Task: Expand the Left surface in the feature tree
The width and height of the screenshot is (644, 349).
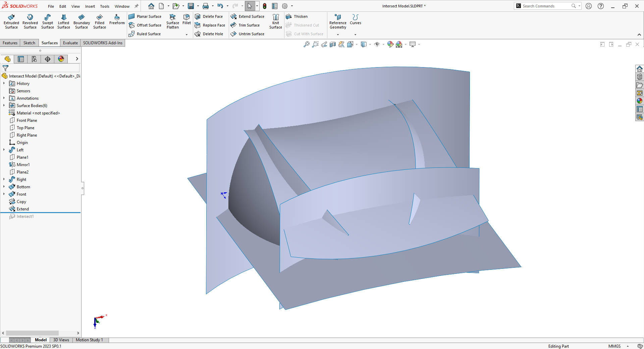Action: click(4, 150)
